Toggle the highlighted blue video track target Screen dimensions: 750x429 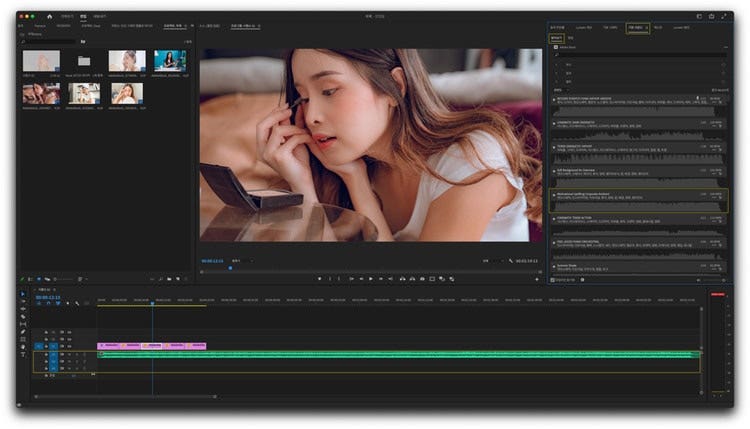[52, 346]
